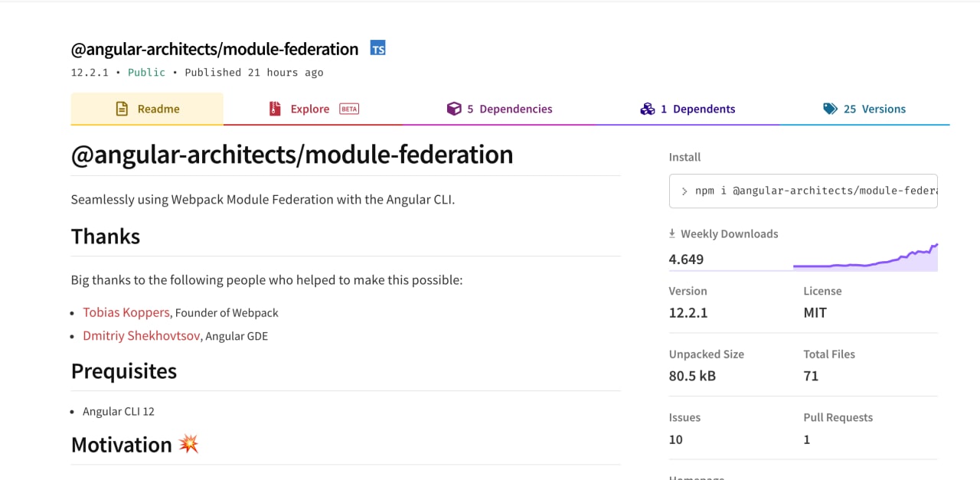
Task: Click the 'Big thanks to the following people' sentence
Action: [x=266, y=279]
